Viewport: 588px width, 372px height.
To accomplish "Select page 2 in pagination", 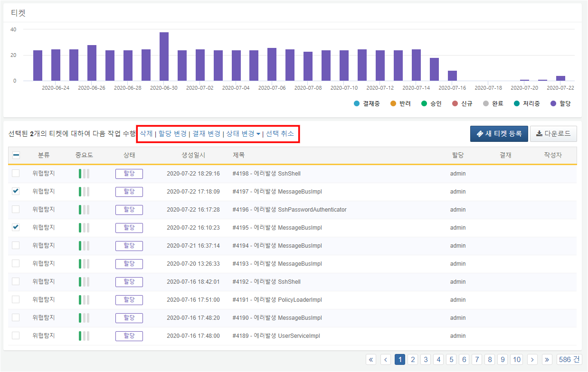I will tap(413, 360).
